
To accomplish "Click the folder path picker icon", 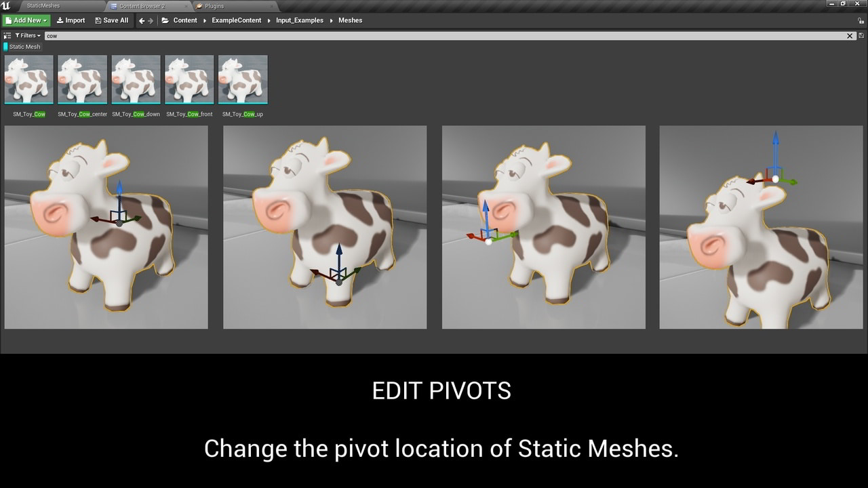I will (x=165, y=20).
